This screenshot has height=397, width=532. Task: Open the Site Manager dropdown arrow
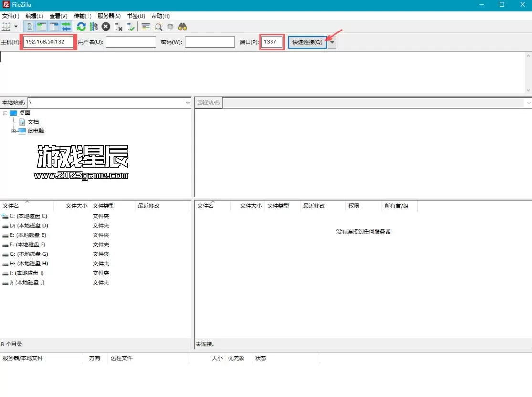coord(16,27)
